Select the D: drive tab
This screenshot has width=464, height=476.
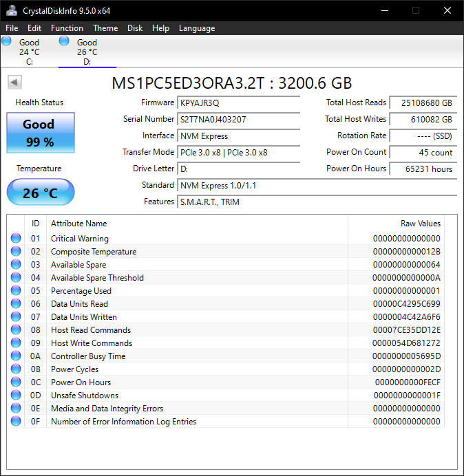(87, 52)
